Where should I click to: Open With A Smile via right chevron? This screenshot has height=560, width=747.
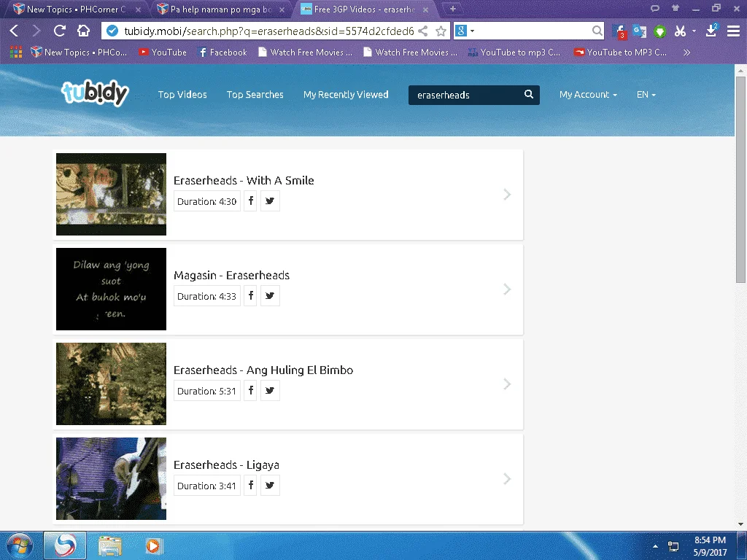point(507,194)
